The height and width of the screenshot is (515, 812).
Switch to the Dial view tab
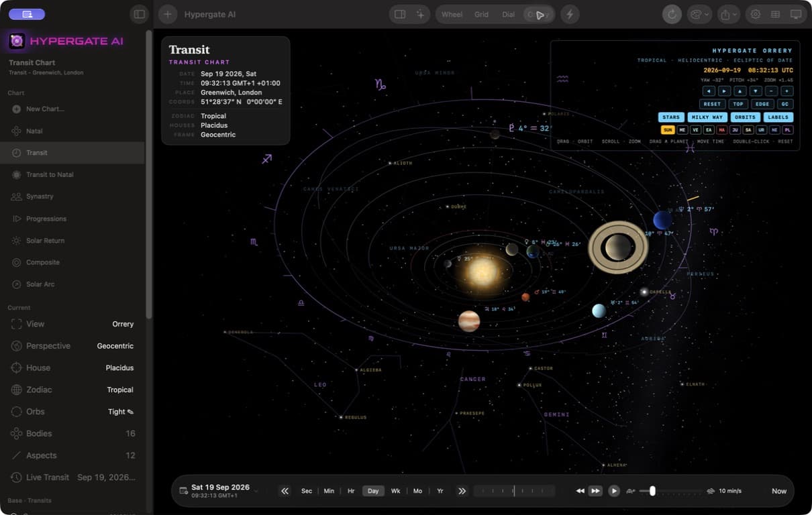pos(509,14)
